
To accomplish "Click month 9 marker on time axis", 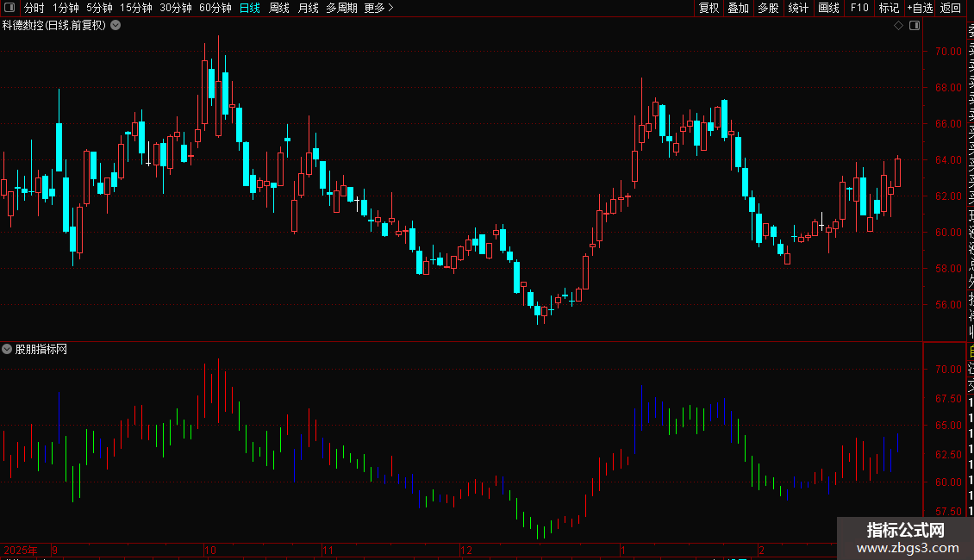I will coord(55,550).
